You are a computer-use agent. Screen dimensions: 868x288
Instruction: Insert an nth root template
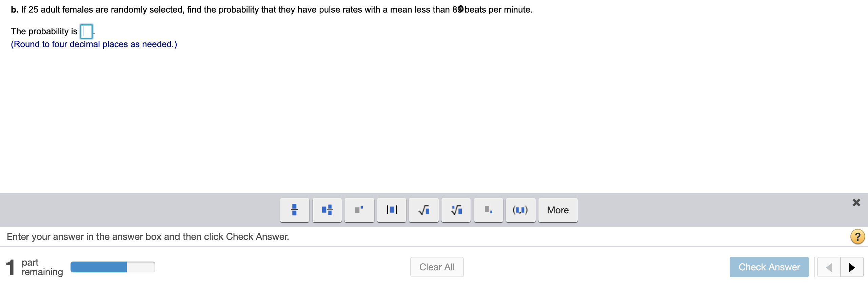point(455,210)
